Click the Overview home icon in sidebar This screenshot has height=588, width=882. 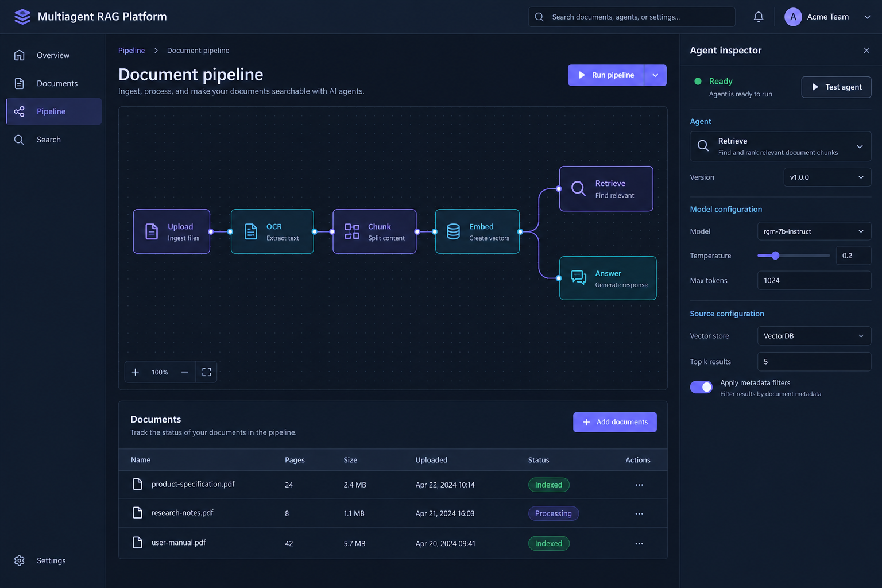(x=20, y=55)
